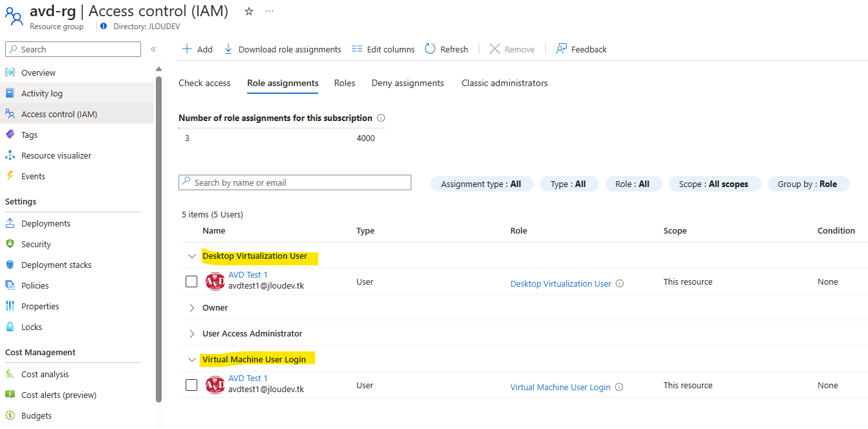Tick checkbox for AVD Test 1 Desktop Virtualization User row
This screenshot has width=868, height=429.
(191, 281)
